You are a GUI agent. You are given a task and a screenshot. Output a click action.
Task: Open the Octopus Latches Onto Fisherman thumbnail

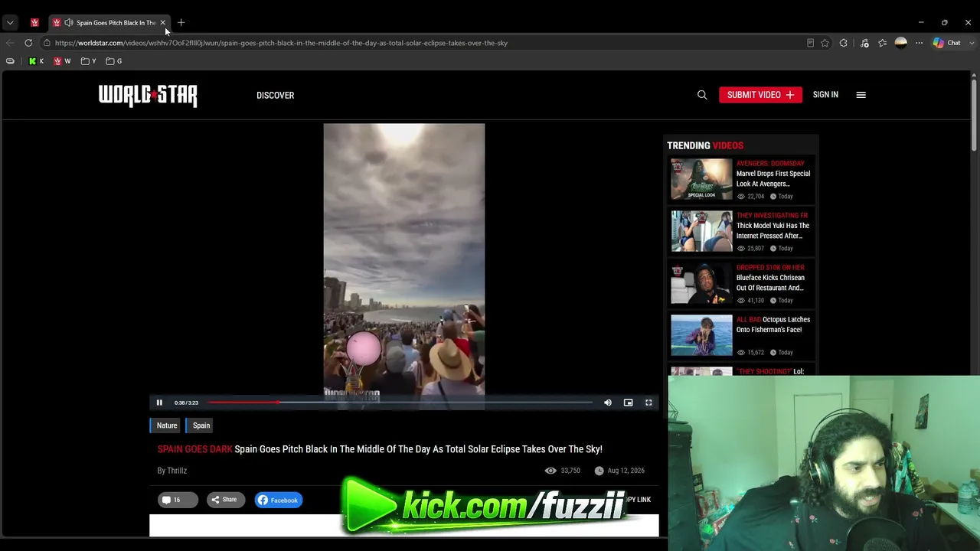pyautogui.click(x=701, y=335)
